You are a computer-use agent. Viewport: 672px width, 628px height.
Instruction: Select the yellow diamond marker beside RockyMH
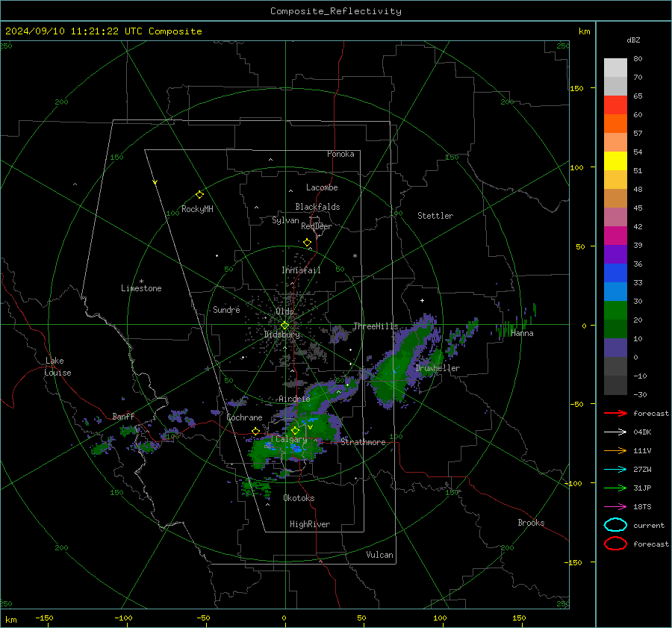coord(199,195)
